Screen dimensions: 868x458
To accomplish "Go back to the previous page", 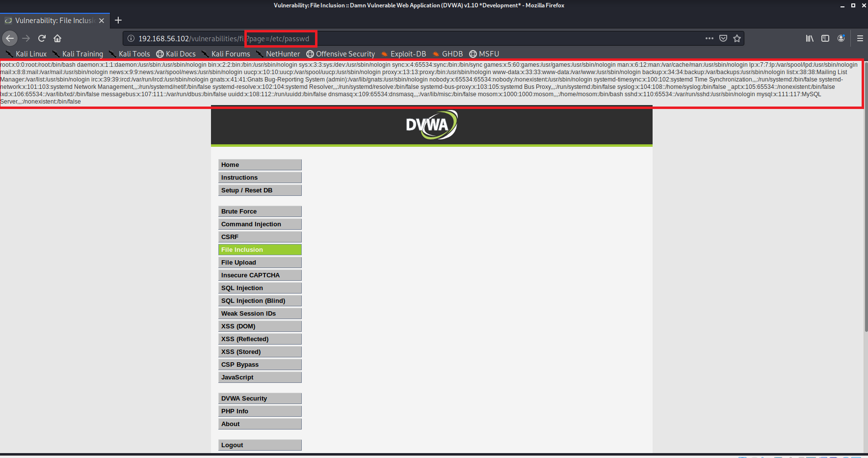I will pos(10,38).
